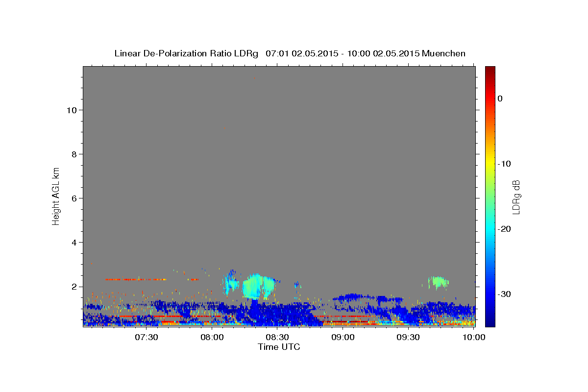Click the 'LDRg dB' colorbar label
Image resolution: width=588 pixels, height=392 pixels.
pyautogui.click(x=515, y=196)
